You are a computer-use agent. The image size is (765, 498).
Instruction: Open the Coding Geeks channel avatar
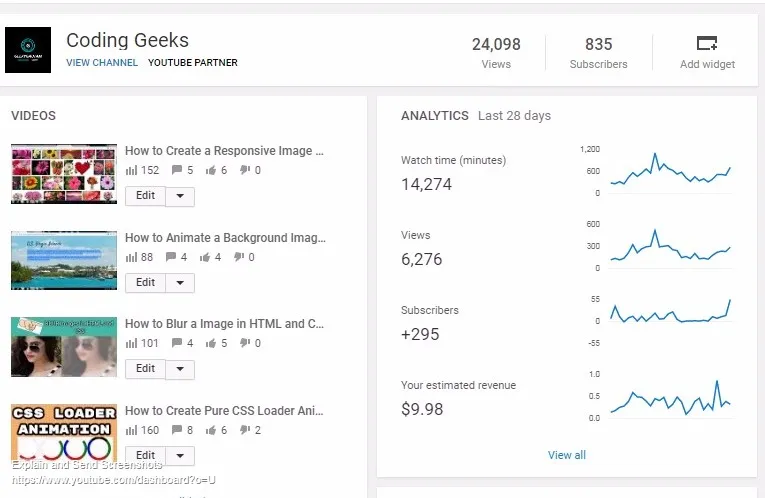pyautogui.click(x=28, y=50)
